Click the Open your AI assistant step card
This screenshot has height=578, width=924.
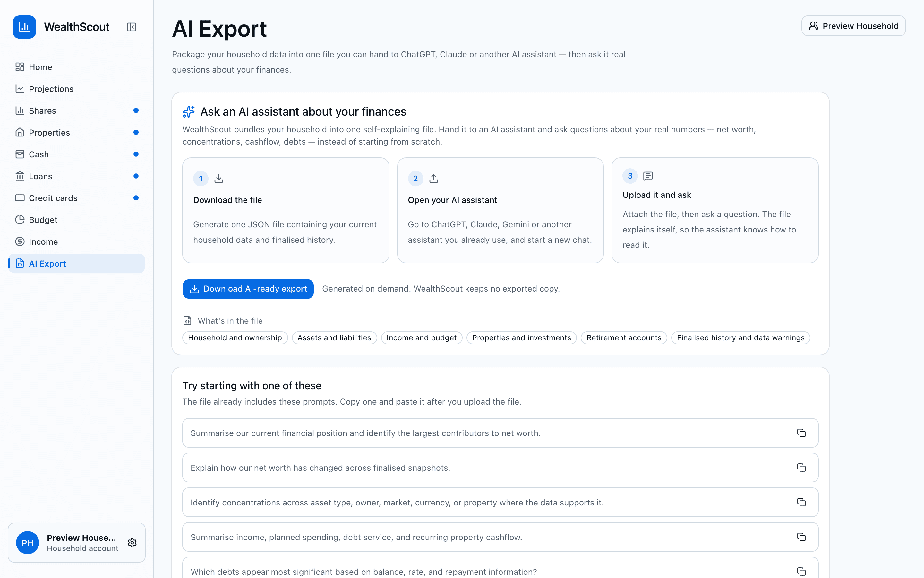(500, 210)
